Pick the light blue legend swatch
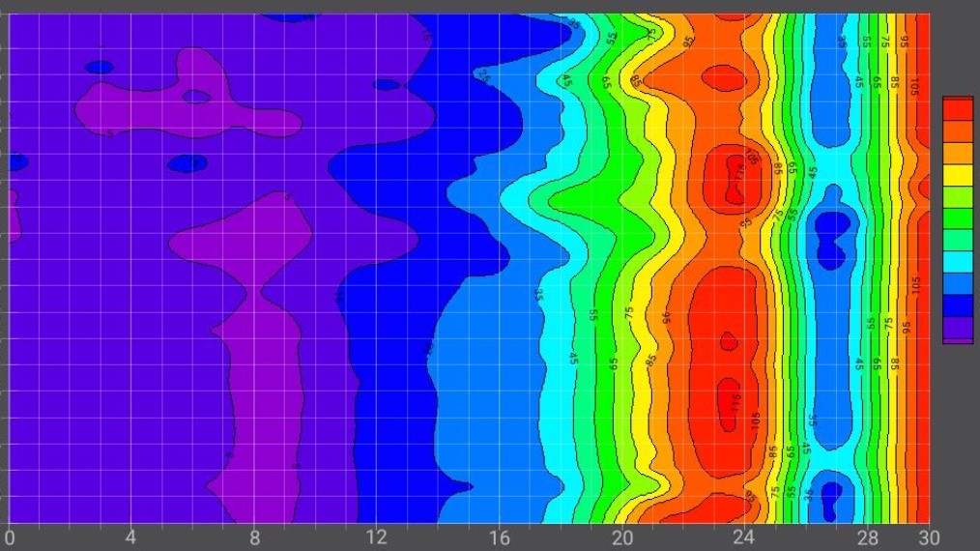The image size is (980, 551). 958,284
